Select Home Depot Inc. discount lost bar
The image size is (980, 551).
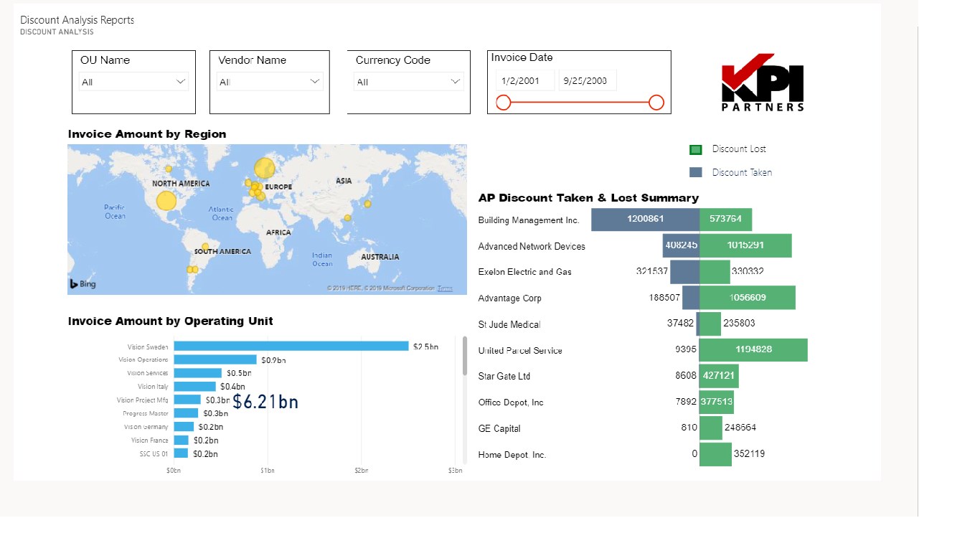point(715,454)
